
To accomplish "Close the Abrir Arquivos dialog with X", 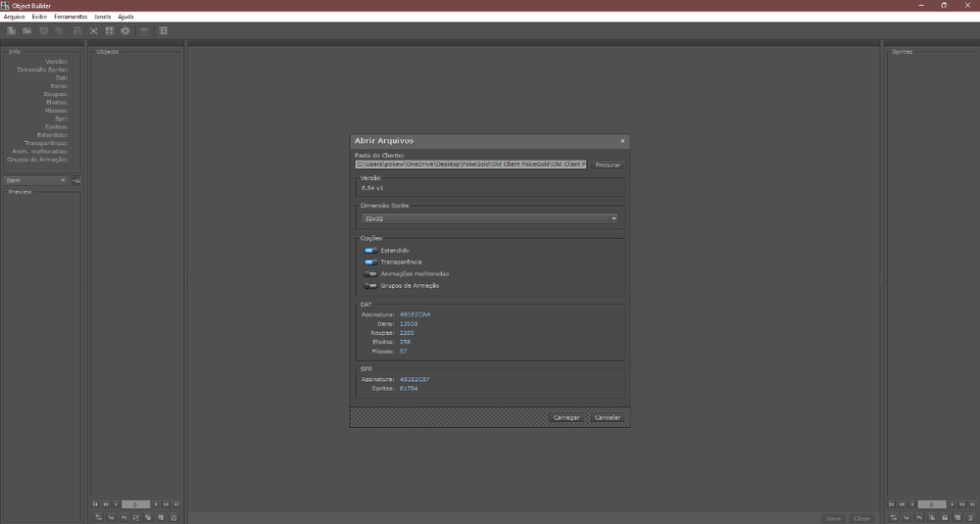I will pos(621,141).
